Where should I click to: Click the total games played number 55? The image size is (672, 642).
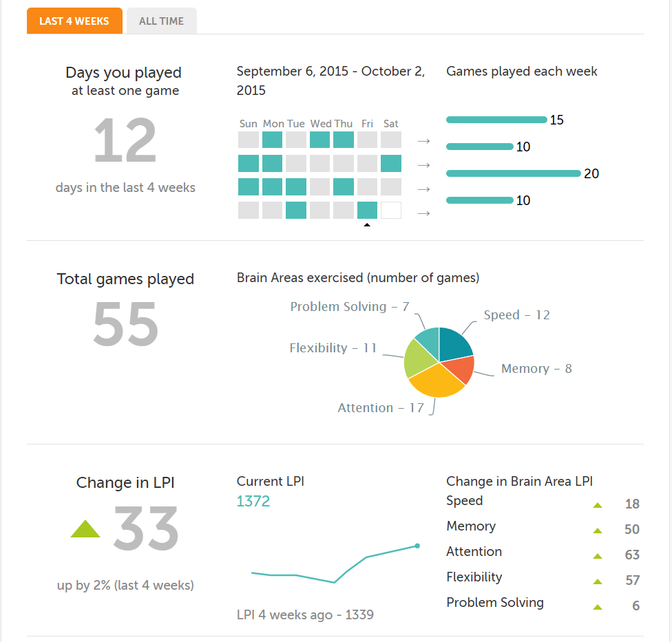click(126, 323)
